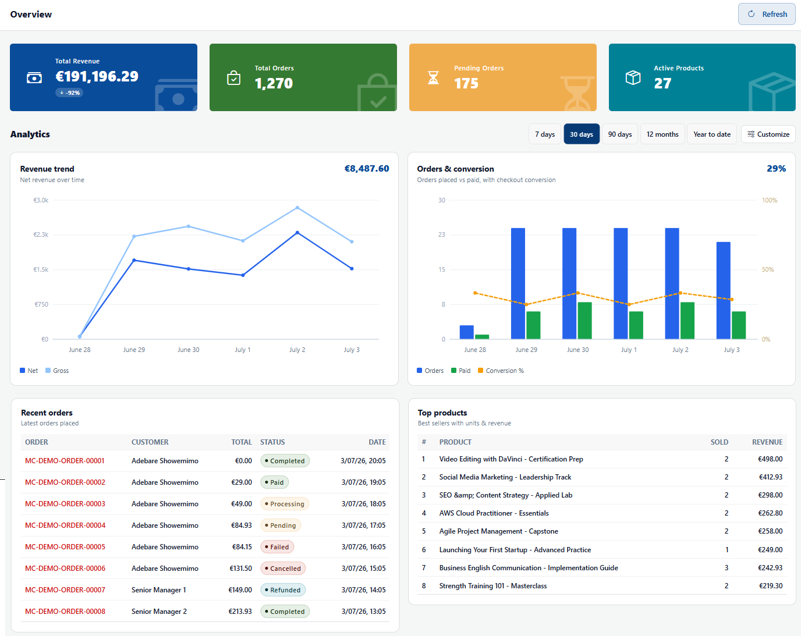Open order MC-DEMO-ORDER-00004

pyautogui.click(x=65, y=525)
